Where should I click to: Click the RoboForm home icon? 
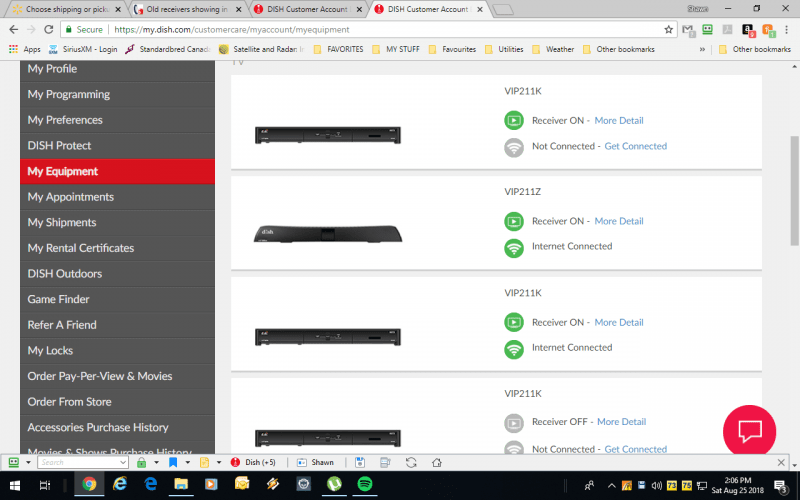coord(437,462)
